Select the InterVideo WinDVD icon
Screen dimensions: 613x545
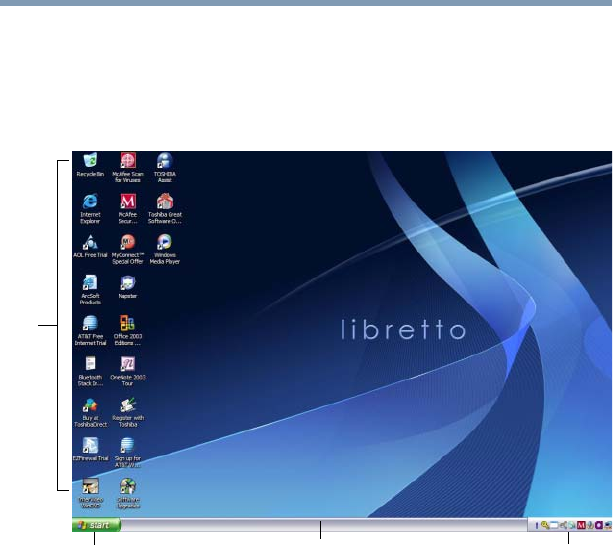click(90, 494)
